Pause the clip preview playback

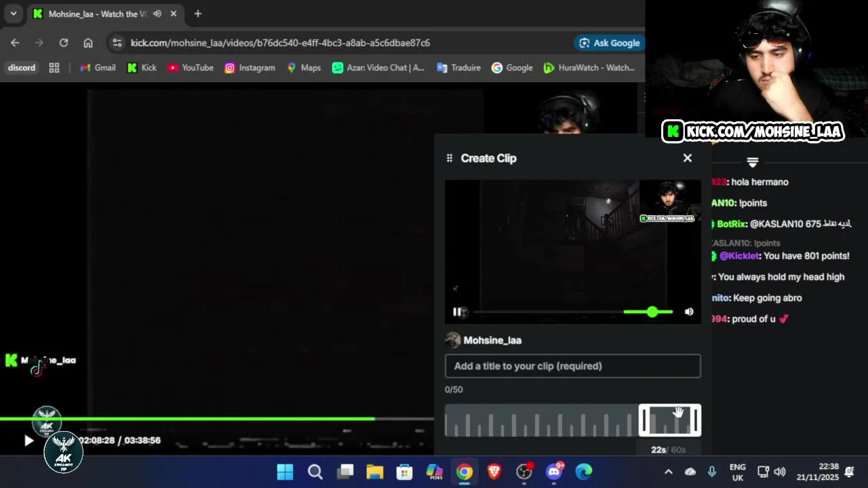(x=457, y=312)
